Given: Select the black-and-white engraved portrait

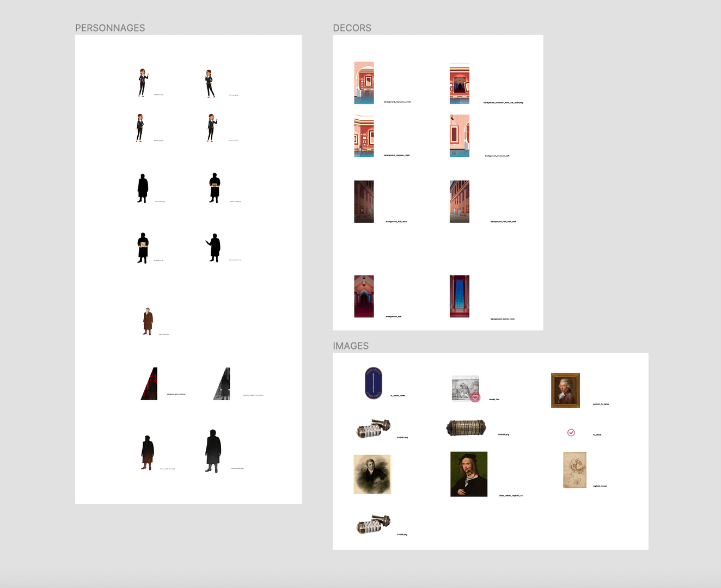Looking at the screenshot, I should [x=372, y=474].
